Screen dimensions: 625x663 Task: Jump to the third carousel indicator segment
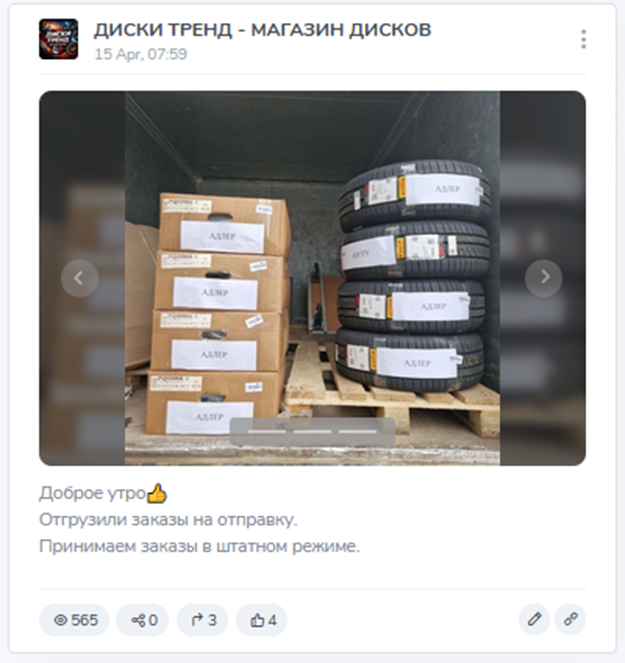click(x=358, y=432)
